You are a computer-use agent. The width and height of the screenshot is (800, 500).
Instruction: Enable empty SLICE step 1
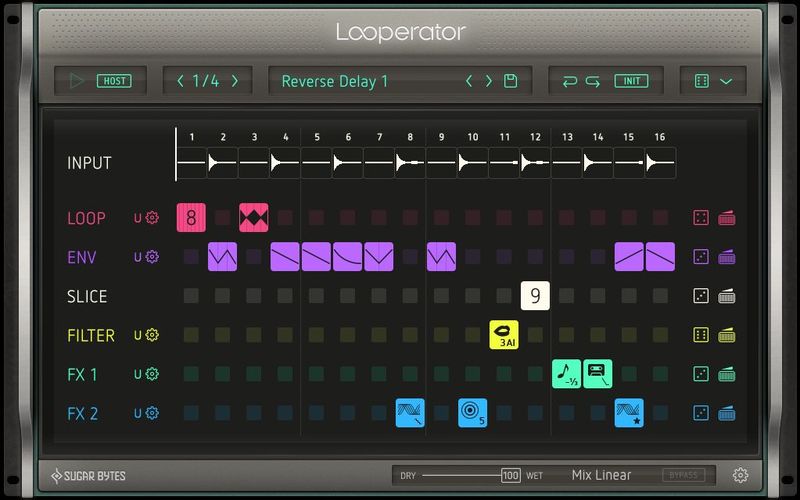point(191,296)
